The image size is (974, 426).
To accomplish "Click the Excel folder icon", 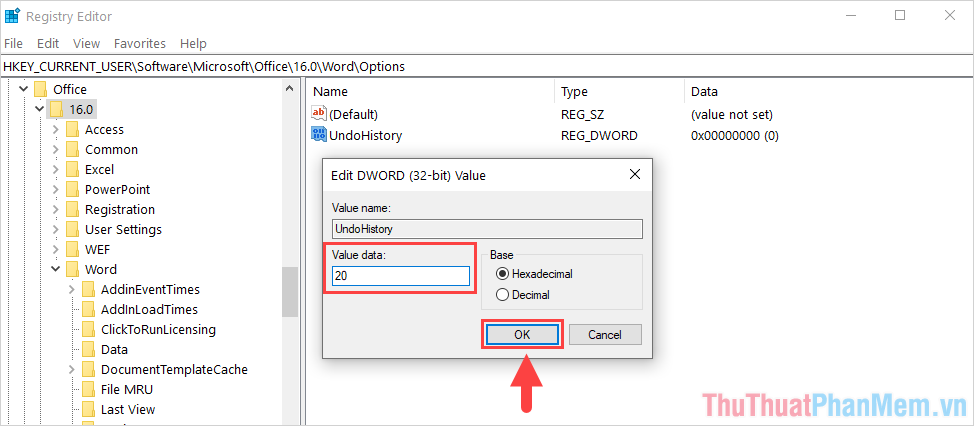I will point(73,169).
